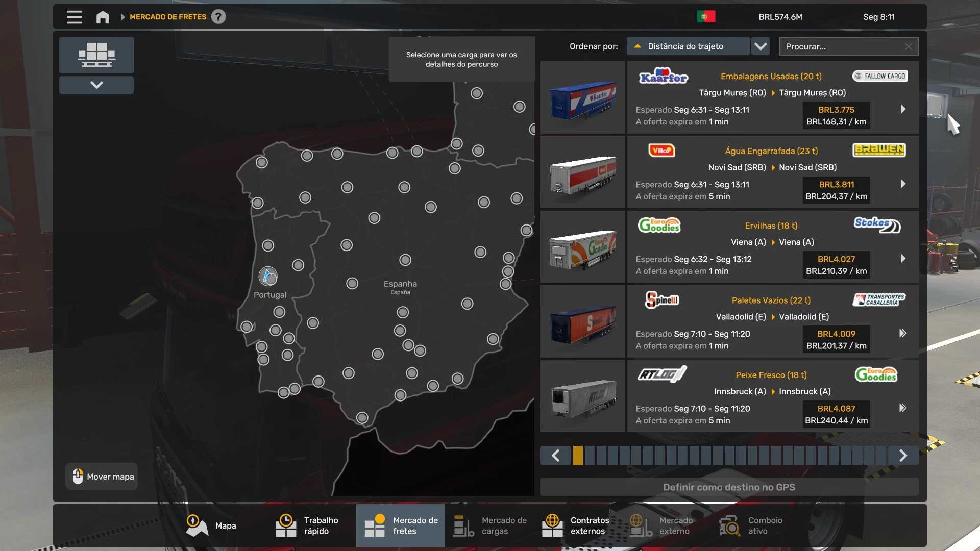
Task: Open the Mapa tab
Action: (211, 525)
